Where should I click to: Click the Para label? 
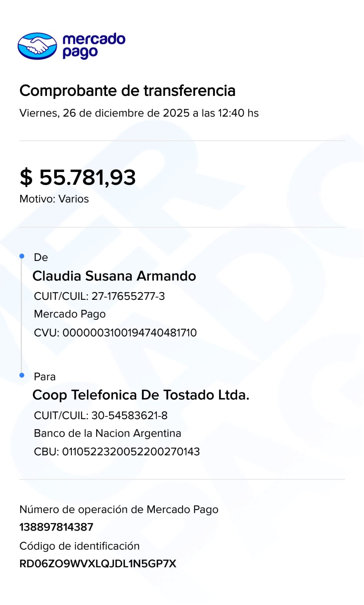(45, 377)
